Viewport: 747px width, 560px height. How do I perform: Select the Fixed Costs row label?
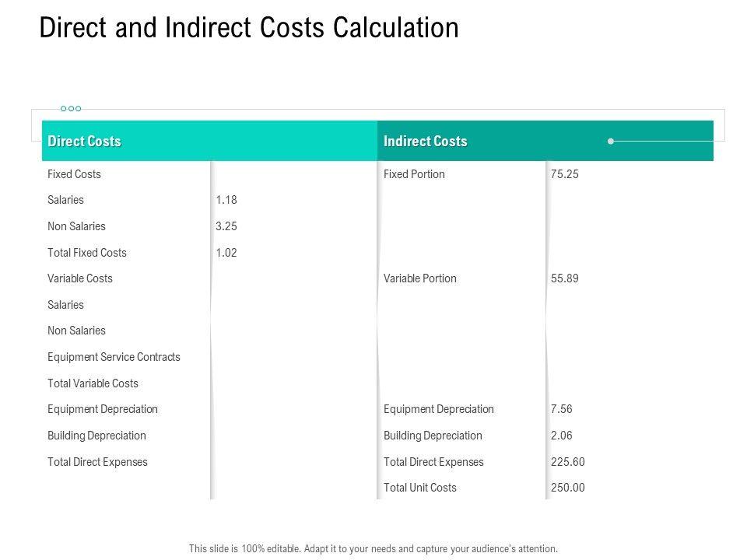click(x=74, y=174)
